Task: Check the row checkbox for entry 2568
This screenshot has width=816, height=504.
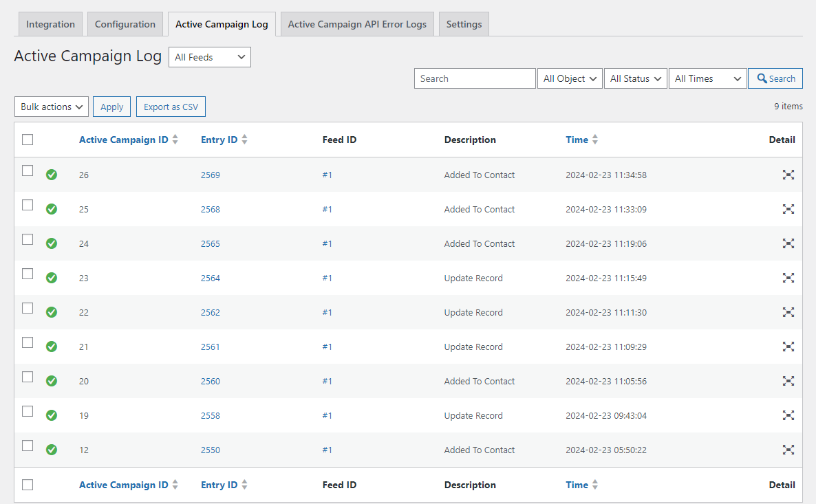Action: click(28, 205)
